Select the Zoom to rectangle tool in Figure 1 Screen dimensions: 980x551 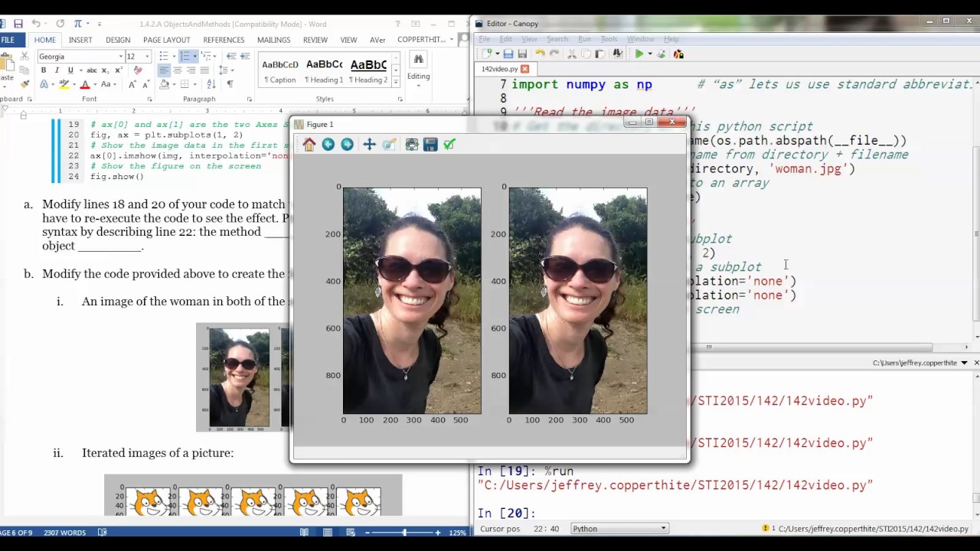pos(389,145)
